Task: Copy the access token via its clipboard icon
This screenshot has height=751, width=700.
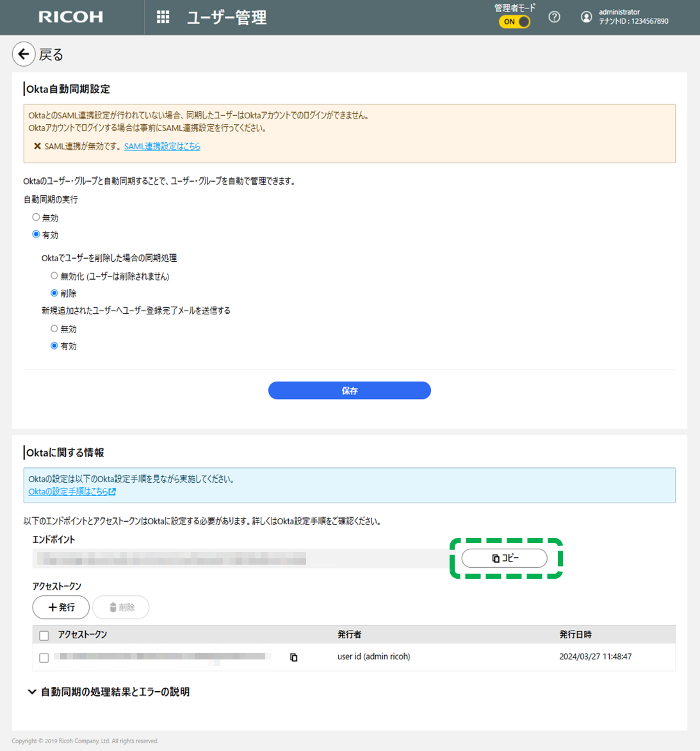Action: coord(294,657)
